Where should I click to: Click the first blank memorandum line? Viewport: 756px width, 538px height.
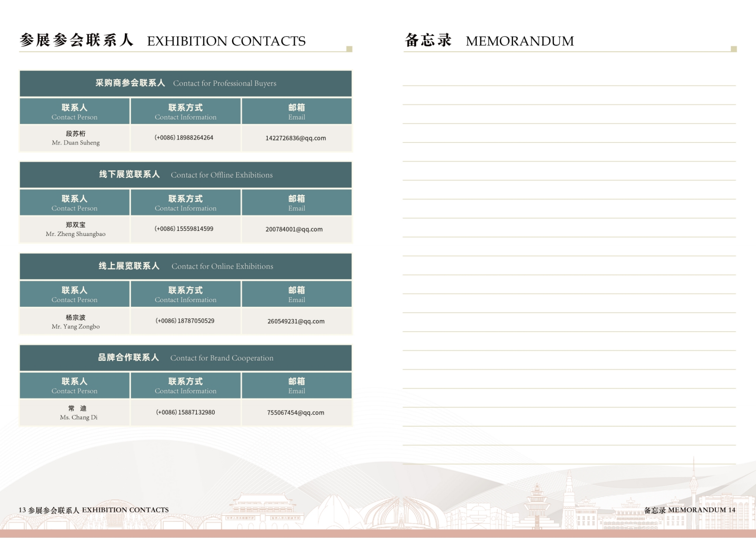coord(567,85)
